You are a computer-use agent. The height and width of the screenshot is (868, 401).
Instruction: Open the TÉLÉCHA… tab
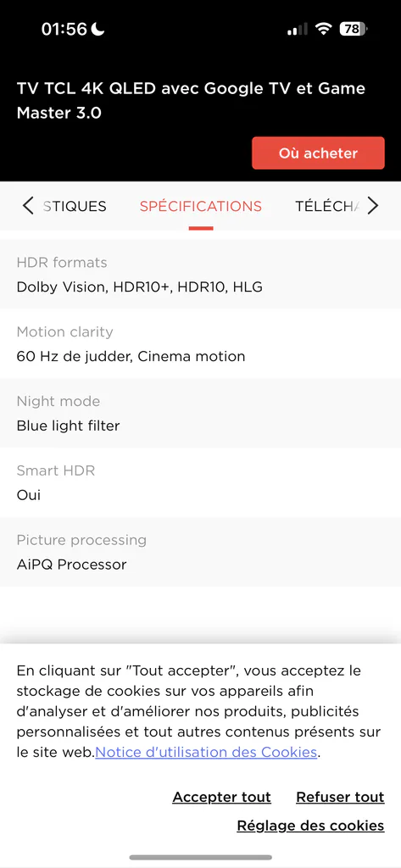tap(327, 206)
